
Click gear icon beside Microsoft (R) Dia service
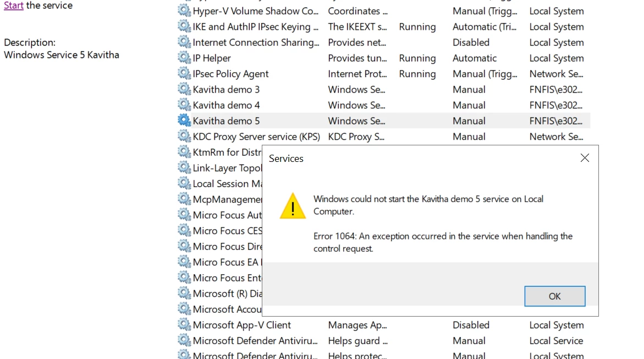(x=184, y=293)
